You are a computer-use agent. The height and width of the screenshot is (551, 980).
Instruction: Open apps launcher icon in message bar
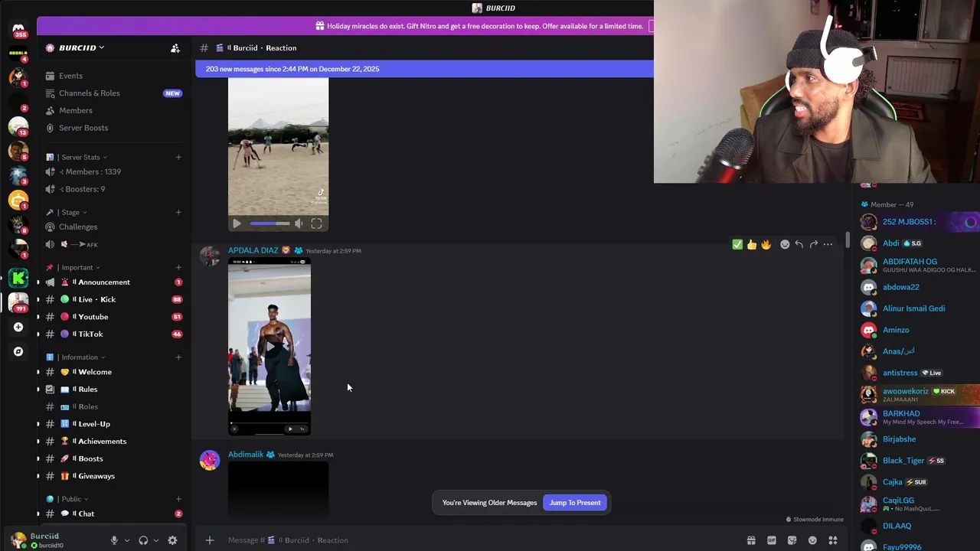[833, 540]
